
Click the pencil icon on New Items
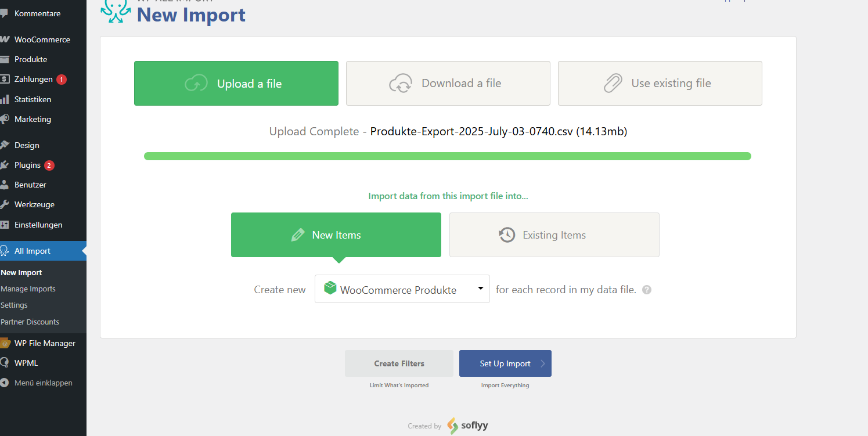click(x=298, y=235)
